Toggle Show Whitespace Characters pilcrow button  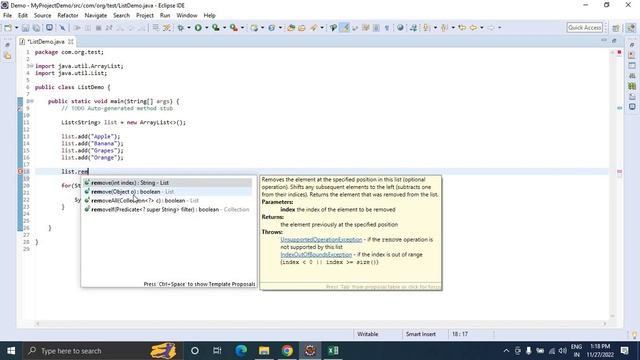pyautogui.click(x=387, y=28)
